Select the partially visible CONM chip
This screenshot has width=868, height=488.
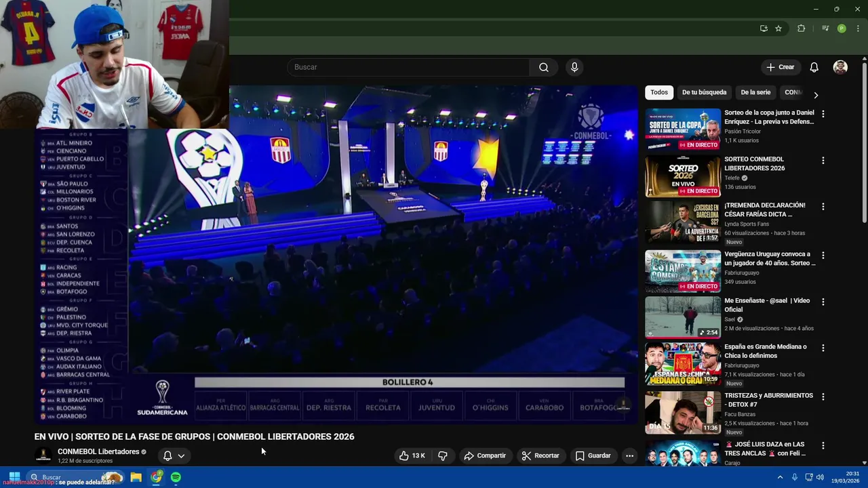coord(792,92)
